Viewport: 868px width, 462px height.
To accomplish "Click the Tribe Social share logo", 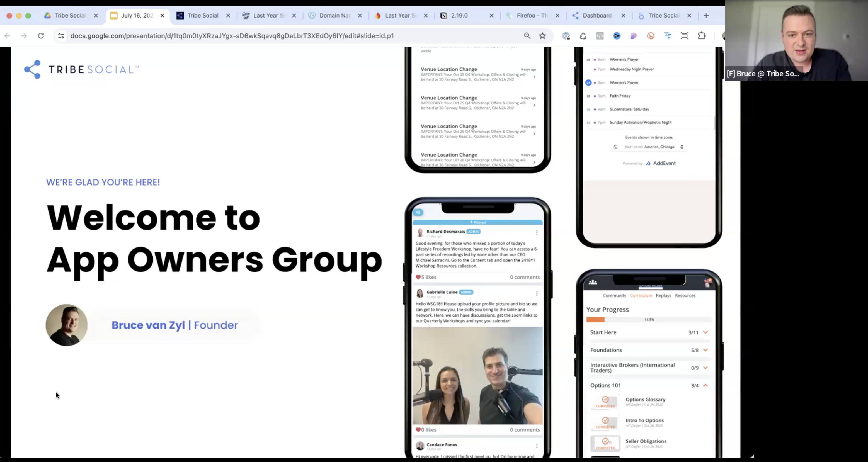I will coord(32,69).
